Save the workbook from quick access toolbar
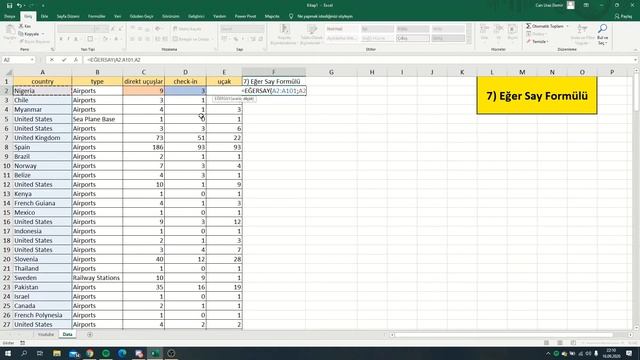The height and width of the screenshot is (360, 640). 9,5
